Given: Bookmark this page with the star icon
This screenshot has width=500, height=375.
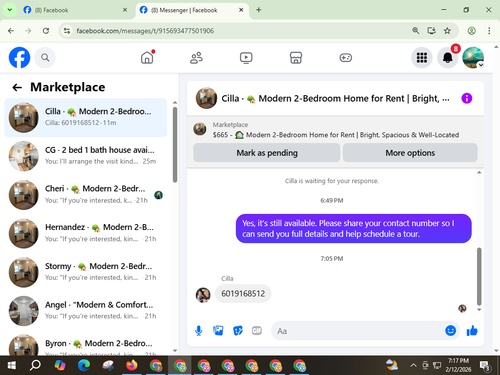Looking at the screenshot, I should (447, 31).
